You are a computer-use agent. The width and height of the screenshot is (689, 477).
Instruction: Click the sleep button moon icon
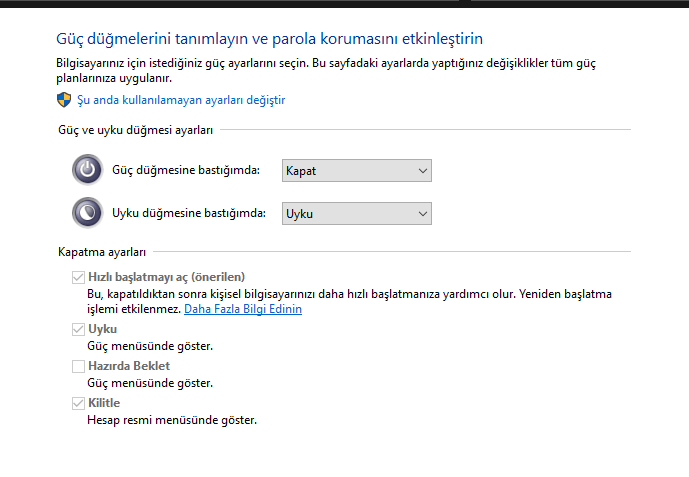coord(87,213)
